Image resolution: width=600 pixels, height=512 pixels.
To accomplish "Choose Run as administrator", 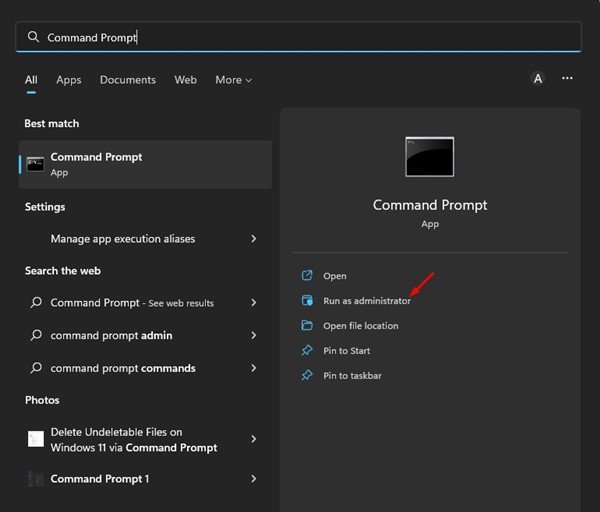I will (x=367, y=301).
